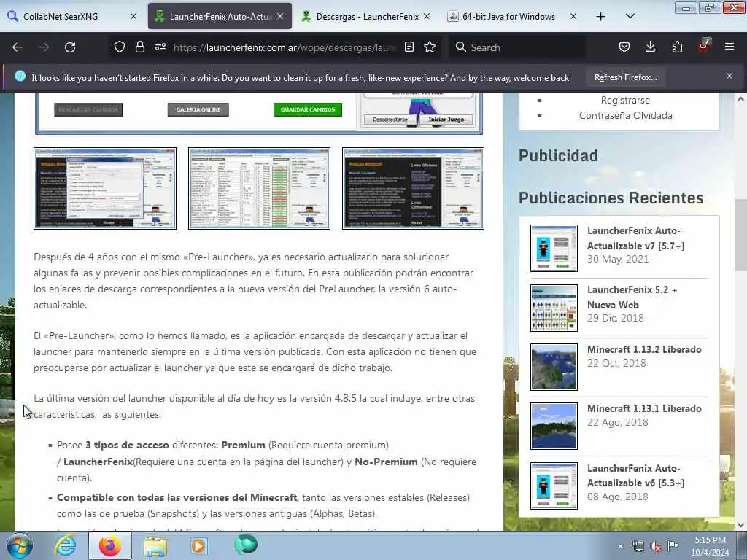This screenshot has height=560, width=747.
Task: Click the Registrarse link
Action: pos(625,100)
